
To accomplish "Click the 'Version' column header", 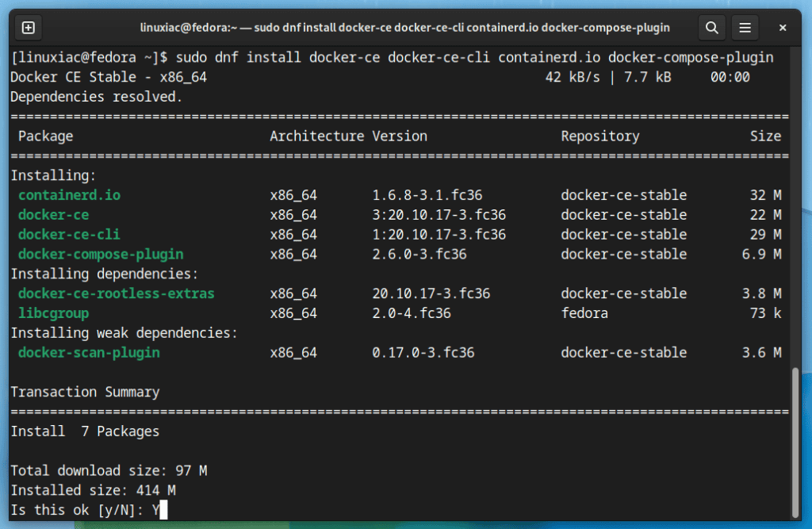I will tap(400, 136).
